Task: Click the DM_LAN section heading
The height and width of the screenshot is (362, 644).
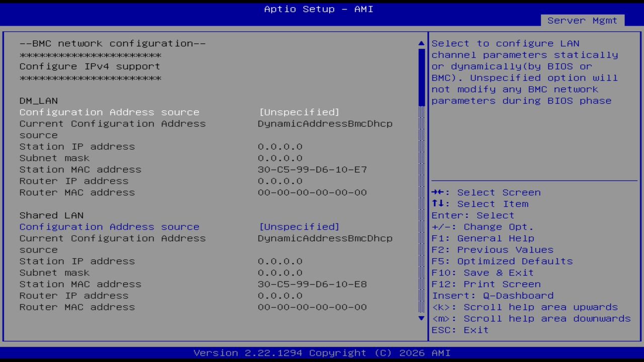Action: pos(38,101)
